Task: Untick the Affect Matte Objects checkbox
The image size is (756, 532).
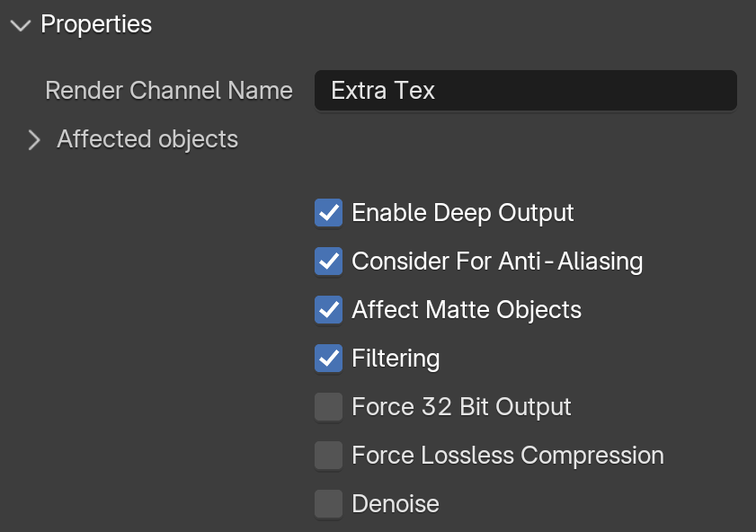Action: (329, 309)
